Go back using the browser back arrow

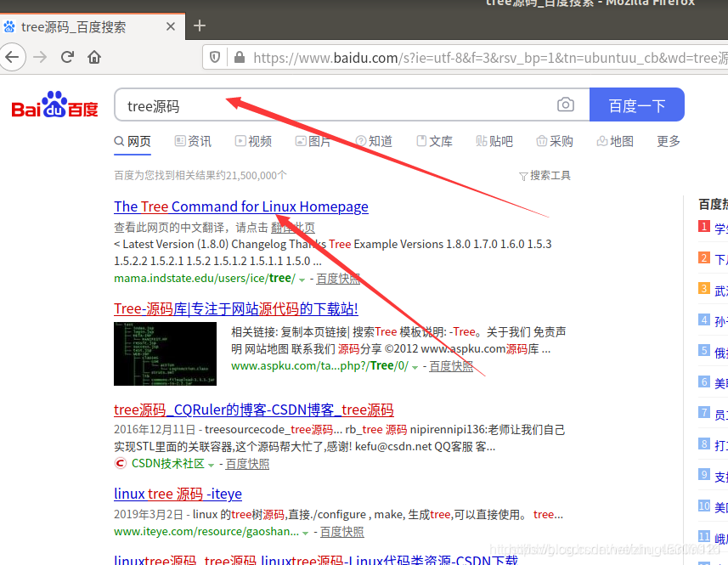(x=12, y=57)
